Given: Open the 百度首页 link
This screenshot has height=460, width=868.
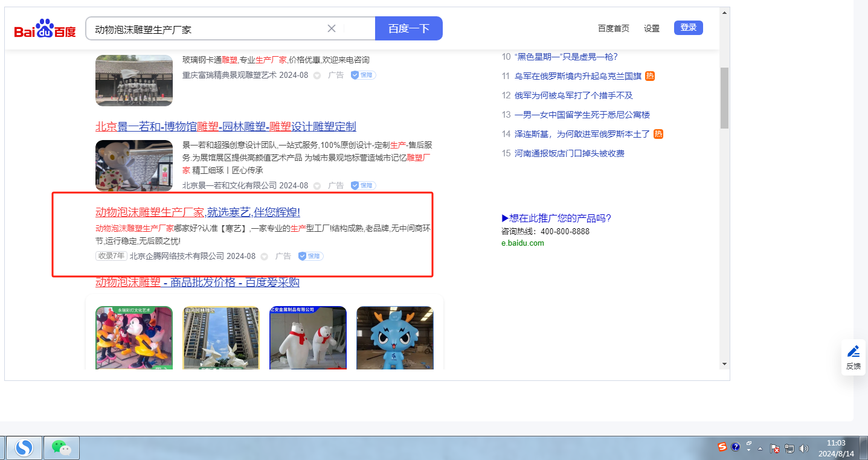Looking at the screenshot, I should [x=614, y=28].
